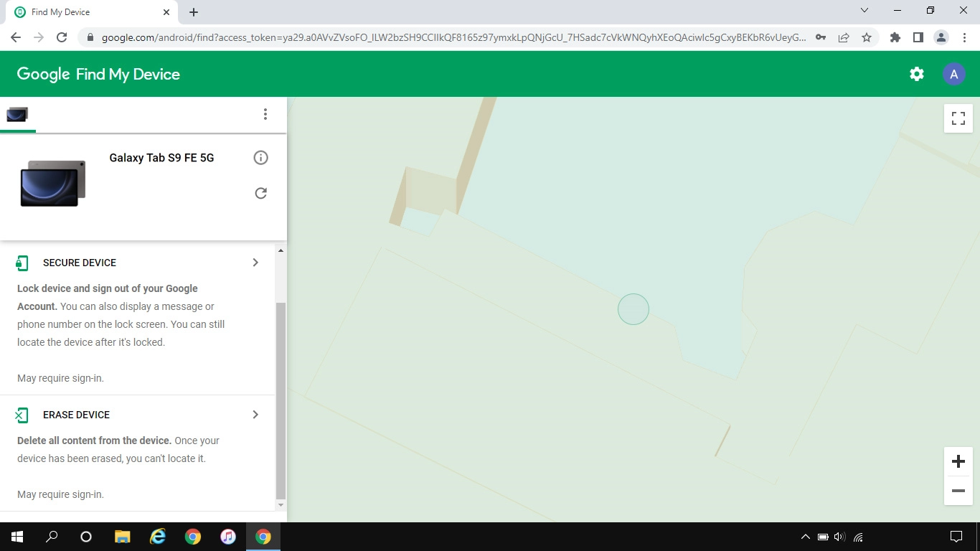
Task: Select the Erase Device icon
Action: 22,415
